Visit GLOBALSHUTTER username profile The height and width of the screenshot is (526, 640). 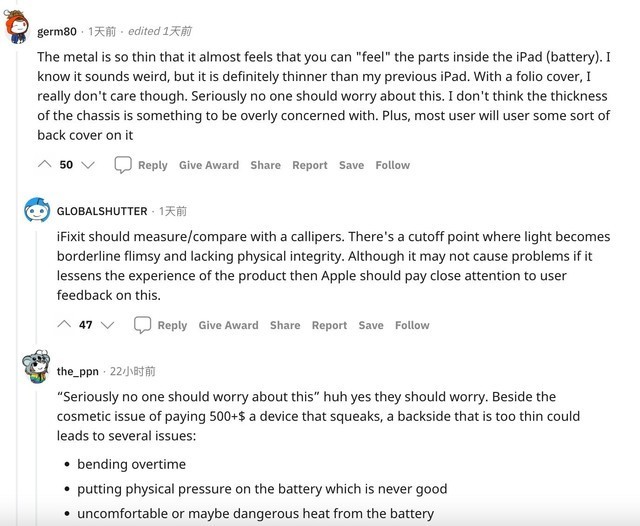102,211
